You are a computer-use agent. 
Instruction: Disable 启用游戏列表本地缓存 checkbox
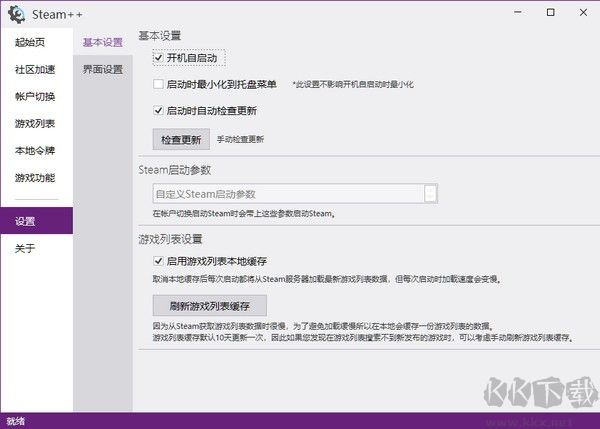(x=158, y=261)
